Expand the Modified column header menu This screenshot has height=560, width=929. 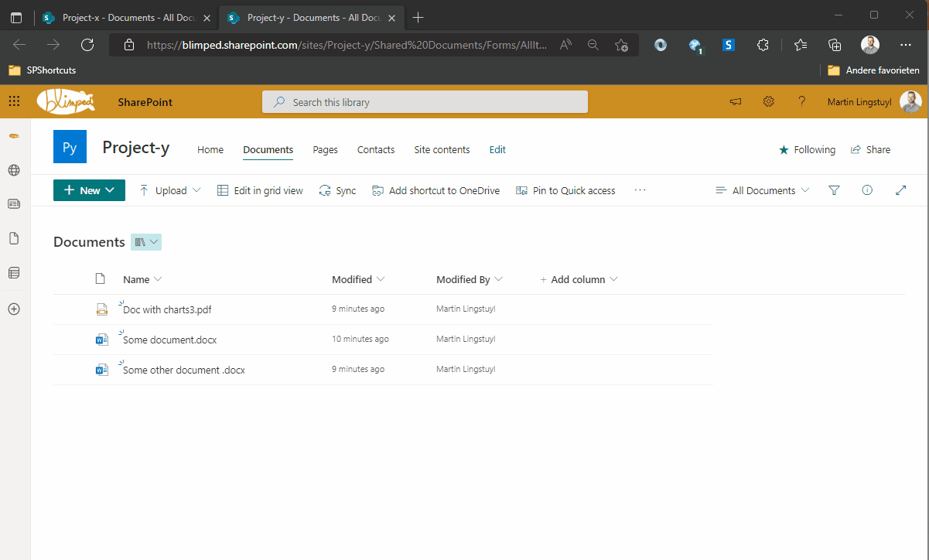pyautogui.click(x=358, y=279)
